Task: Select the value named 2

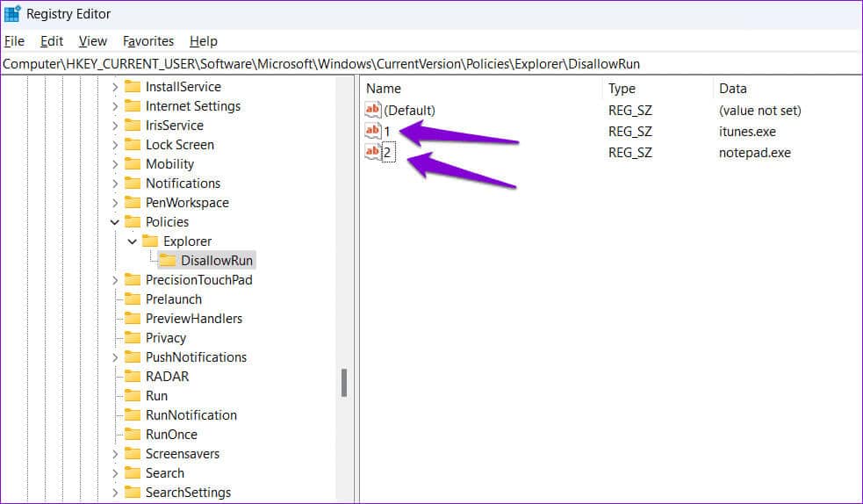Action: pos(387,153)
